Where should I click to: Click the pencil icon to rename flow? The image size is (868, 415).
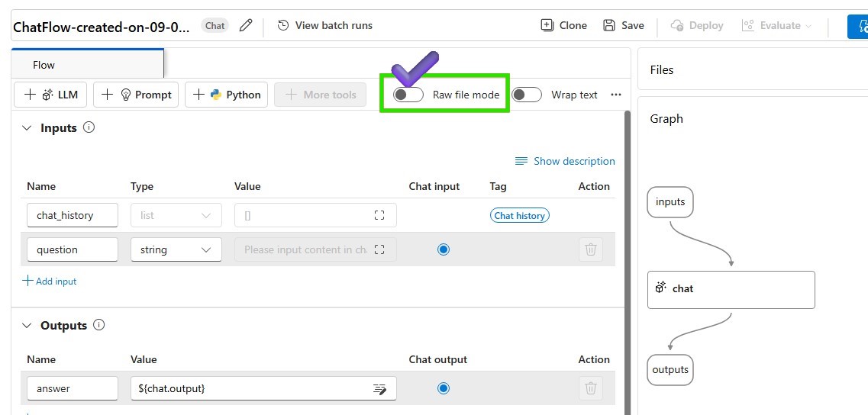(246, 25)
